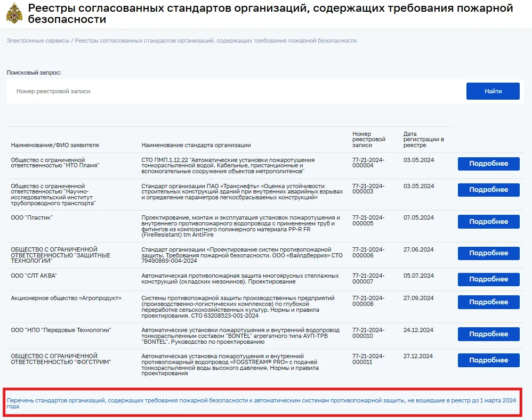Select applicant cell ООО "СЛТ АКВА"

(x=34, y=276)
